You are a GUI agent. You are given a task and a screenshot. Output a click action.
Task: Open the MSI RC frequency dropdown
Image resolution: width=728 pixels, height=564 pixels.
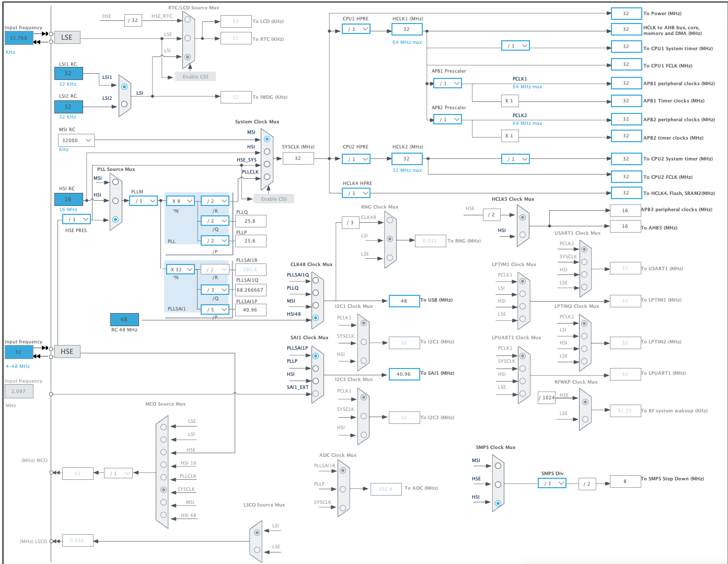tap(76, 140)
